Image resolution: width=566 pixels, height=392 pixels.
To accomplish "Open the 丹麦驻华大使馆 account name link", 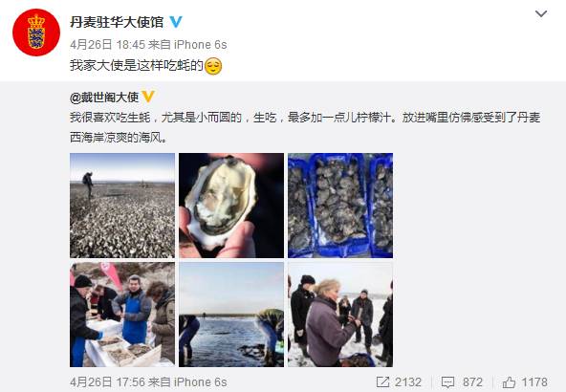I will click(117, 22).
